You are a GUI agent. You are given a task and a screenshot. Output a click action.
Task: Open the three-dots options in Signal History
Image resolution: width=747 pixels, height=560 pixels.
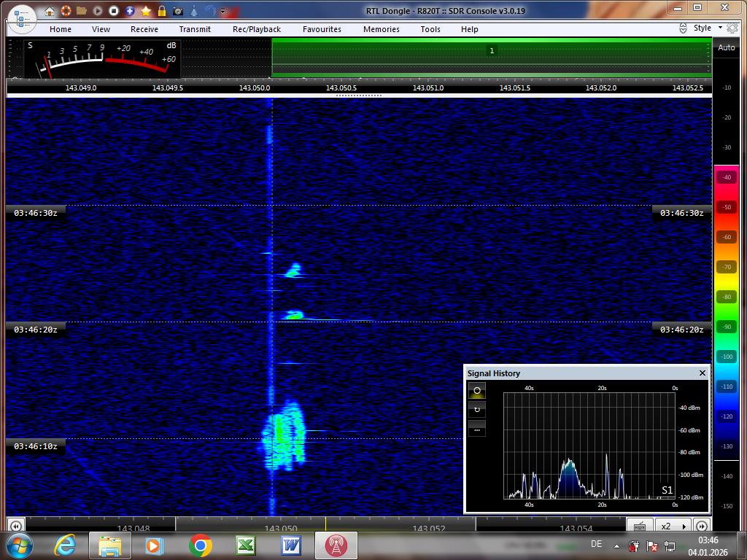pos(477,429)
